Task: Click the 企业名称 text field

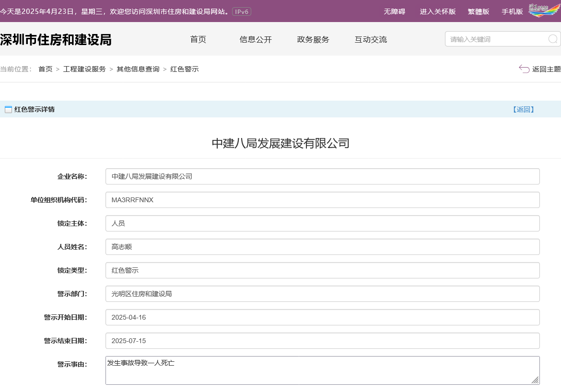Action: [322, 176]
